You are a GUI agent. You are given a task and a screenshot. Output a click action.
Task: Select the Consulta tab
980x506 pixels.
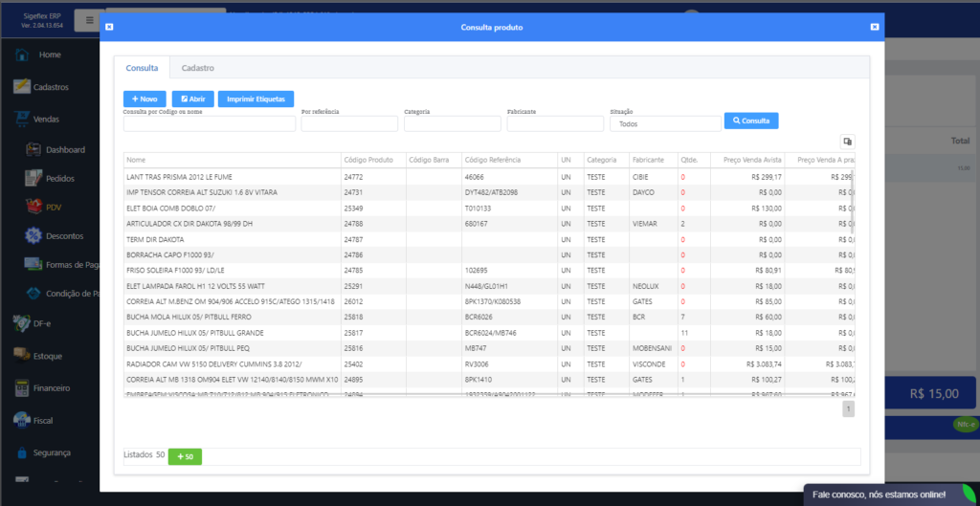coord(142,68)
